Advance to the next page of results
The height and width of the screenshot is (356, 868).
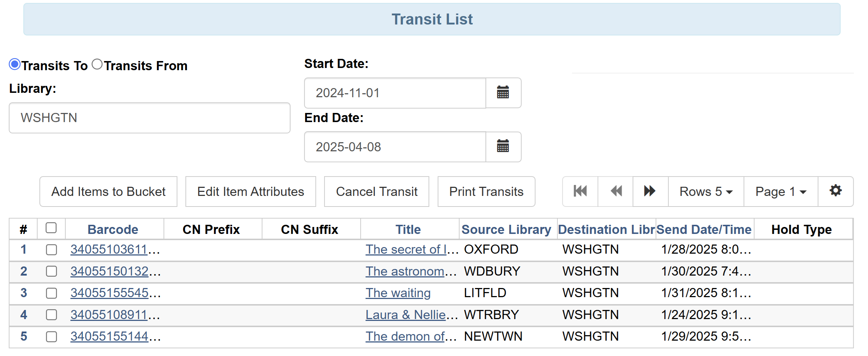tap(650, 191)
